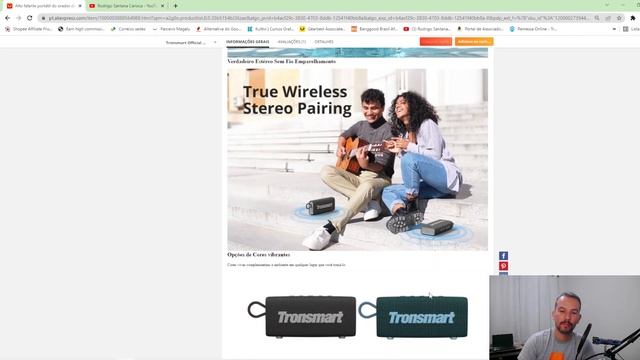Reload the page with the refresh icon
The height and width of the screenshot is (360, 640).
pyautogui.click(x=30, y=18)
